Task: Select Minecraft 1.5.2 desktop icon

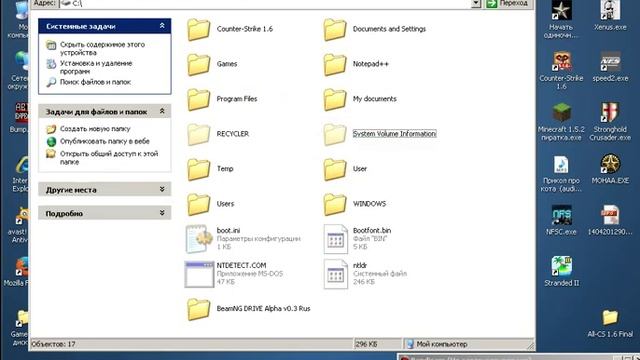Action: [x=562, y=113]
